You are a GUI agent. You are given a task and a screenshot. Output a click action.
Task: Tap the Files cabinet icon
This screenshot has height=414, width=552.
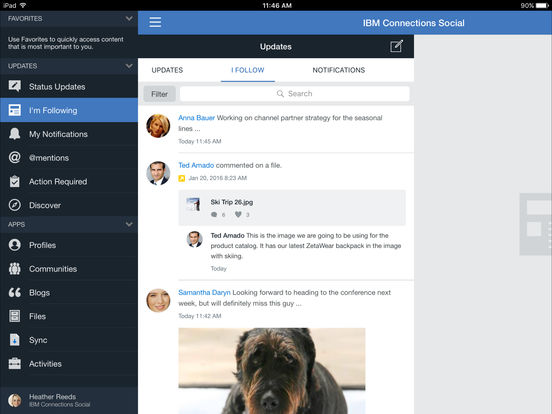point(15,316)
